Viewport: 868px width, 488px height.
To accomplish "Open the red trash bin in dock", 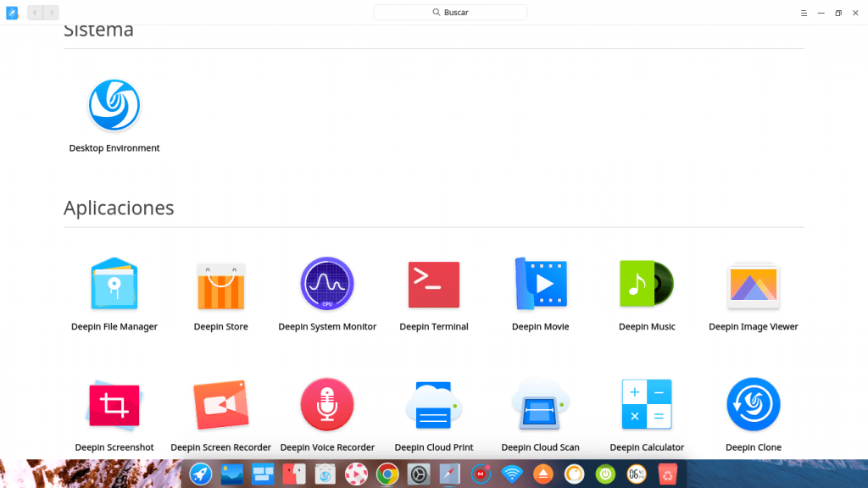I will pos(668,474).
